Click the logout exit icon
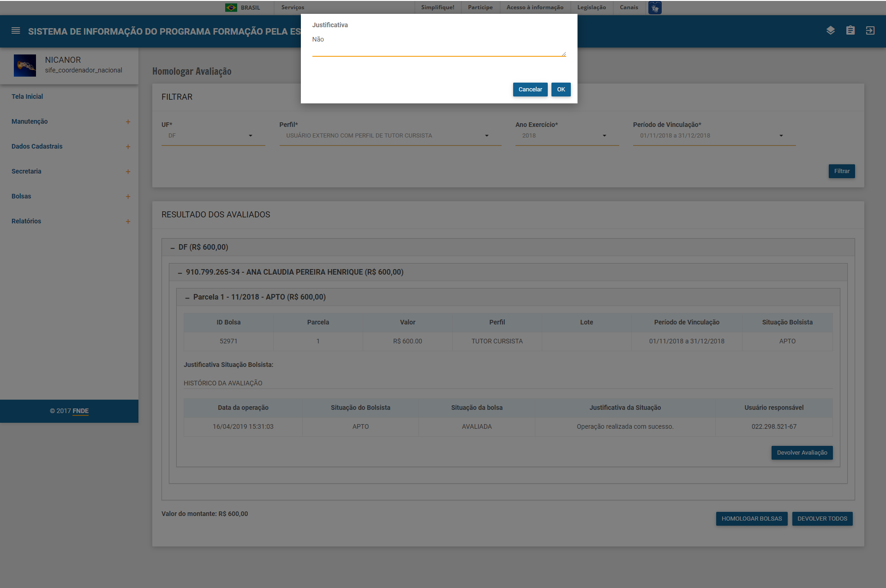 click(870, 30)
